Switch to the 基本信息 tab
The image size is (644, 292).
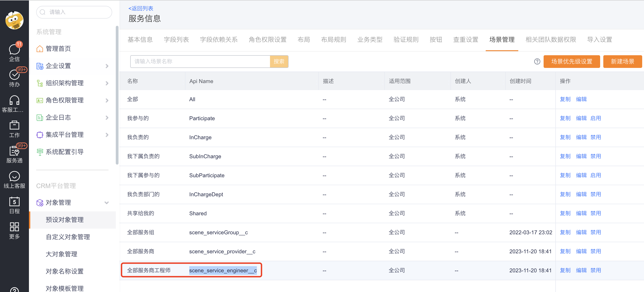[140, 40]
